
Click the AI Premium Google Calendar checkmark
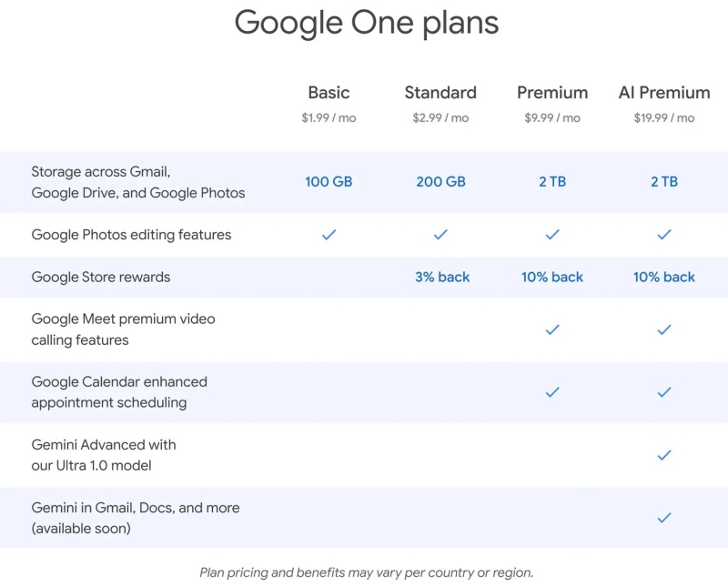pos(664,392)
